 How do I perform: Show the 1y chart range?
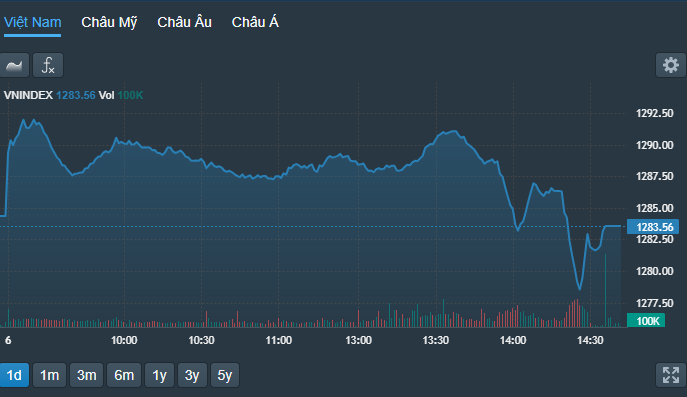click(159, 375)
